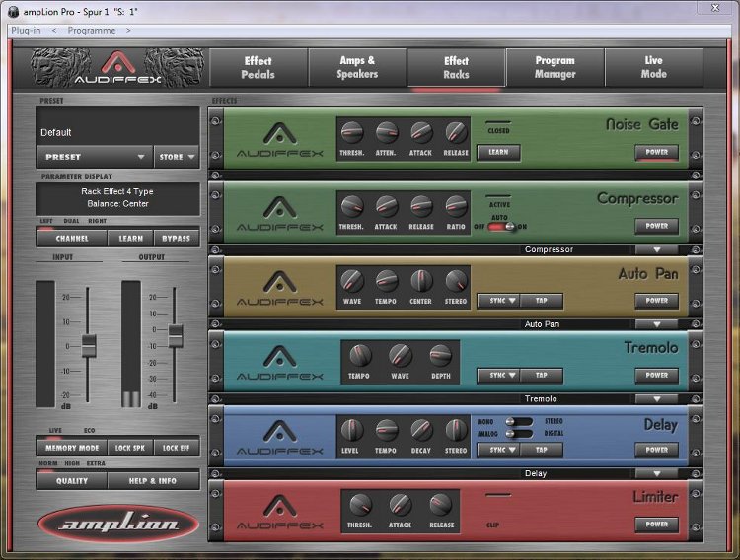Image resolution: width=740 pixels, height=560 pixels.
Task: Switch to the Amps & Speakers tab
Action: (357, 67)
